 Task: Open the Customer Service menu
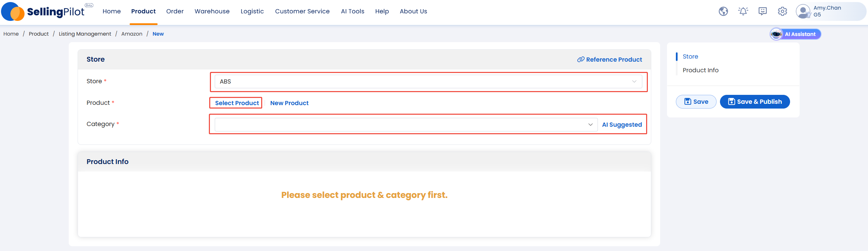[x=302, y=11]
